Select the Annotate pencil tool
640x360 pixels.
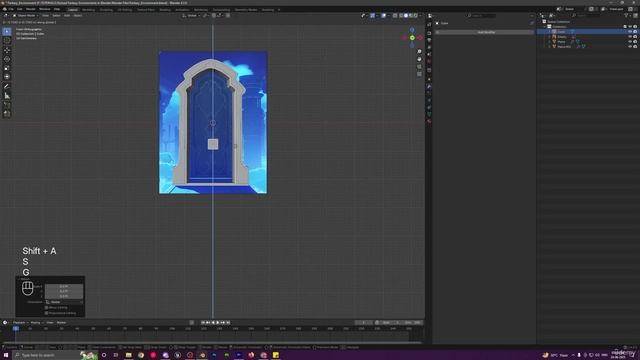[7, 86]
